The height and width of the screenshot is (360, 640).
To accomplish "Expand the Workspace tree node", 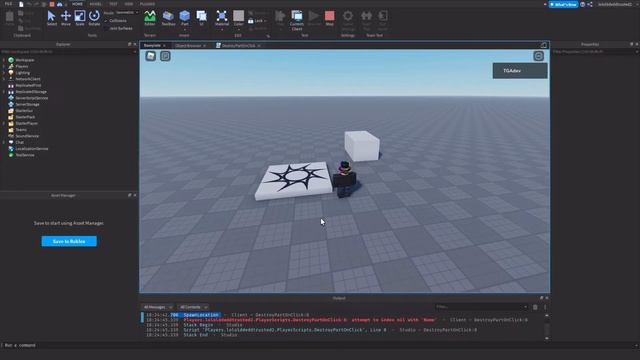I will pos(4,60).
